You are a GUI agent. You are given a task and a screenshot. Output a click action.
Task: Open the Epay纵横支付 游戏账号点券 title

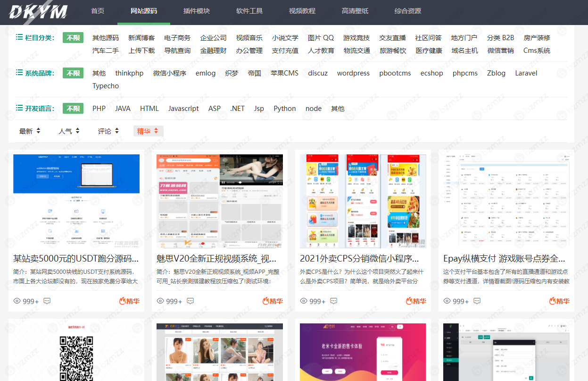click(504, 259)
